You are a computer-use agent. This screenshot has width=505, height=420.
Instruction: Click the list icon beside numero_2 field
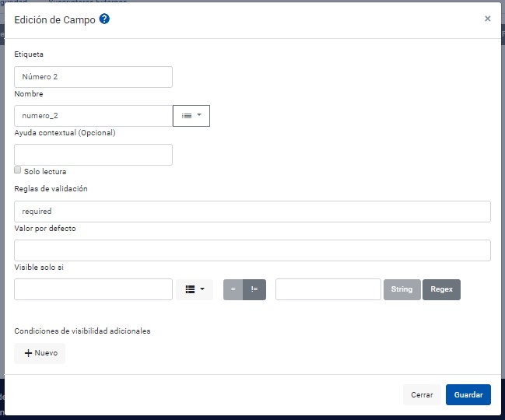tap(187, 116)
